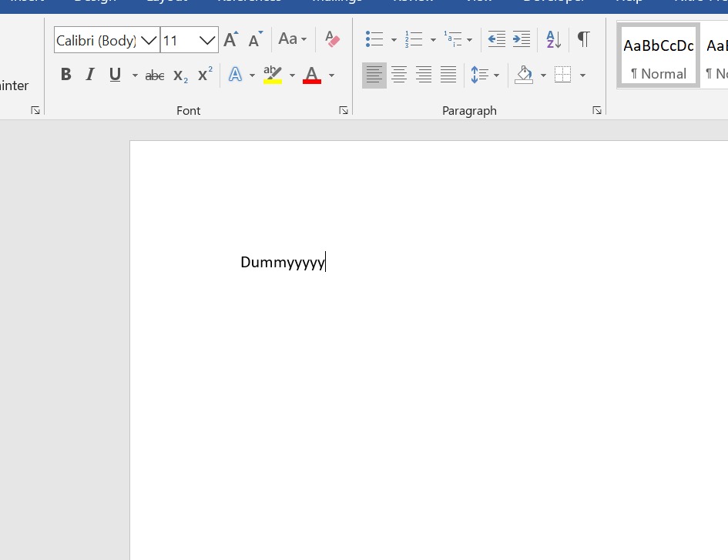Toggle Bold formatting
The width and height of the screenshot is (728, 560).
[66, 75]
